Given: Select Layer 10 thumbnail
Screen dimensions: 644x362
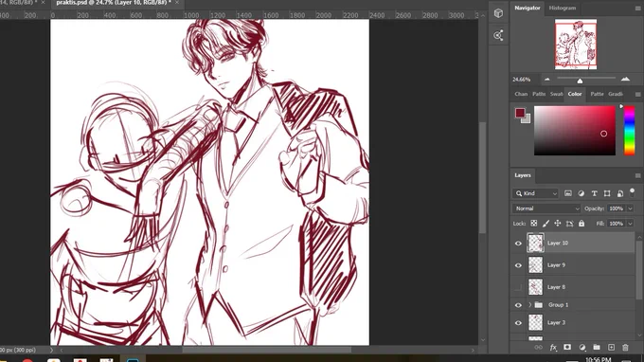Looking at the screenshot, I should [535, 244].
